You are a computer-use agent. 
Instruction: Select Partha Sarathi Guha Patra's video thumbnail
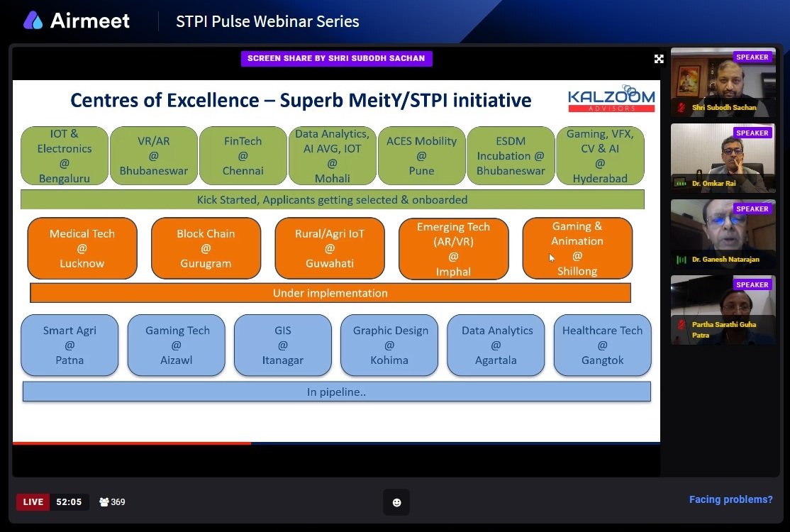tap(723, 311)
